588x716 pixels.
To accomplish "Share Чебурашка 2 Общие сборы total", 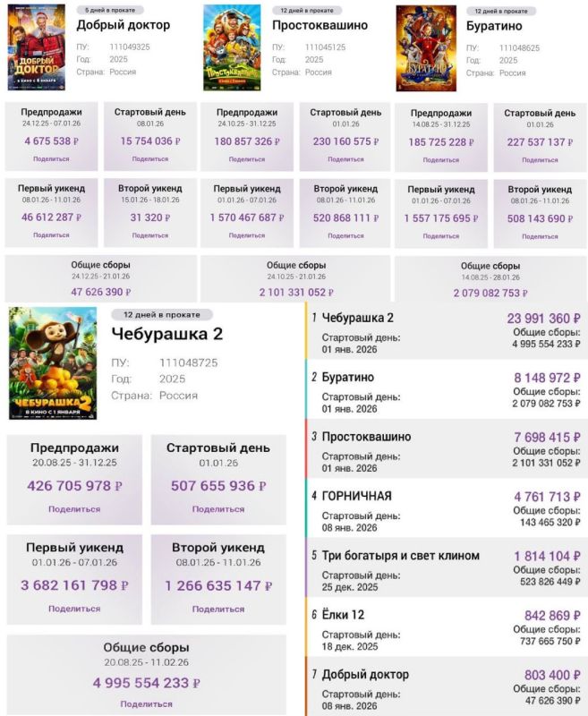I will pos(146,703).
